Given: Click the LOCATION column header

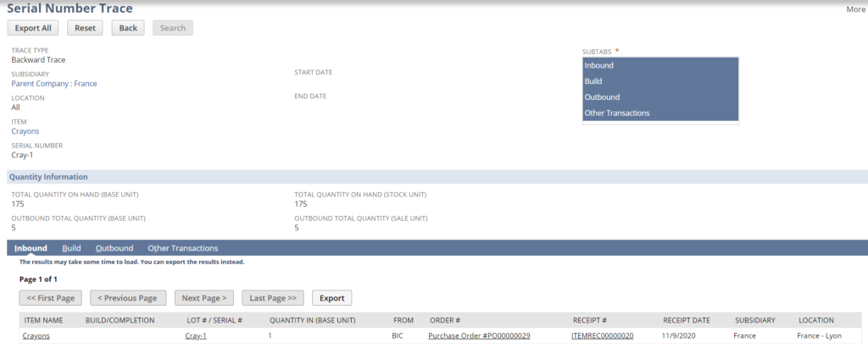Looking at the screenshot, I should 816,320.
